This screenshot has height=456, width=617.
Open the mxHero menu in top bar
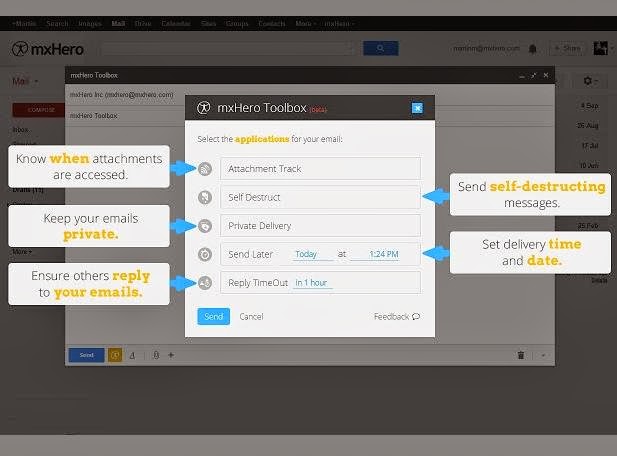[339, 24]
